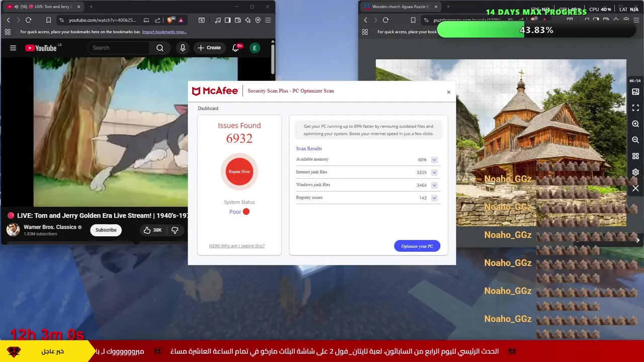Open YouTube account avatar E
Screen dimensions: 644x362
(255, 48)
